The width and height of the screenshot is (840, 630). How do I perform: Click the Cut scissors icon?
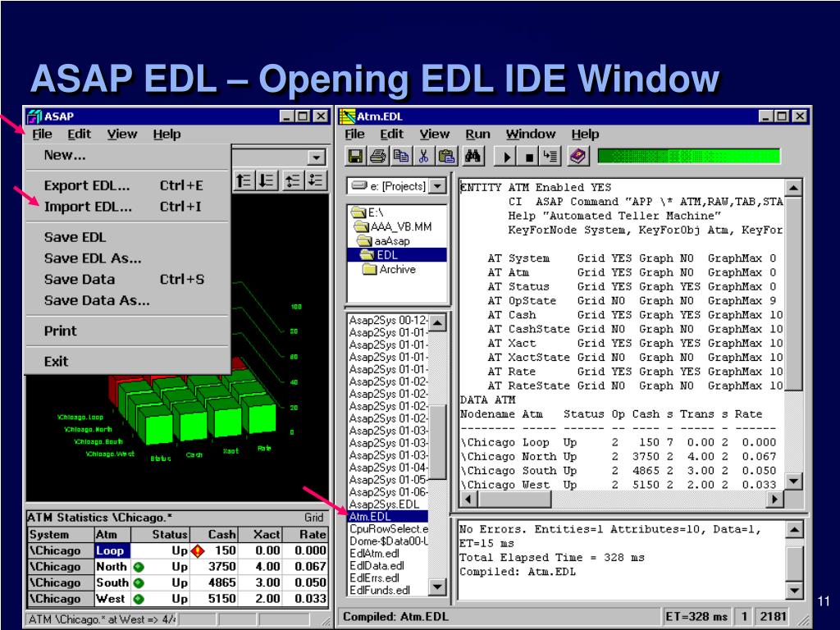click(423, 157)
